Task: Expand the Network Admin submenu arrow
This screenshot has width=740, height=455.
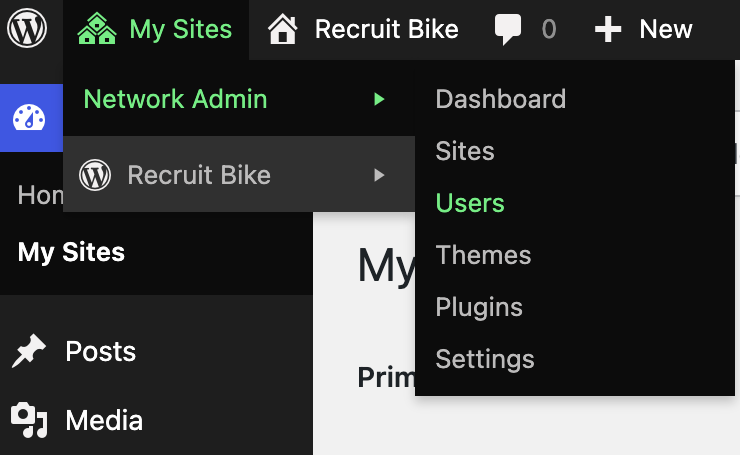Action: pyautogui.click(x=379, y=99)
